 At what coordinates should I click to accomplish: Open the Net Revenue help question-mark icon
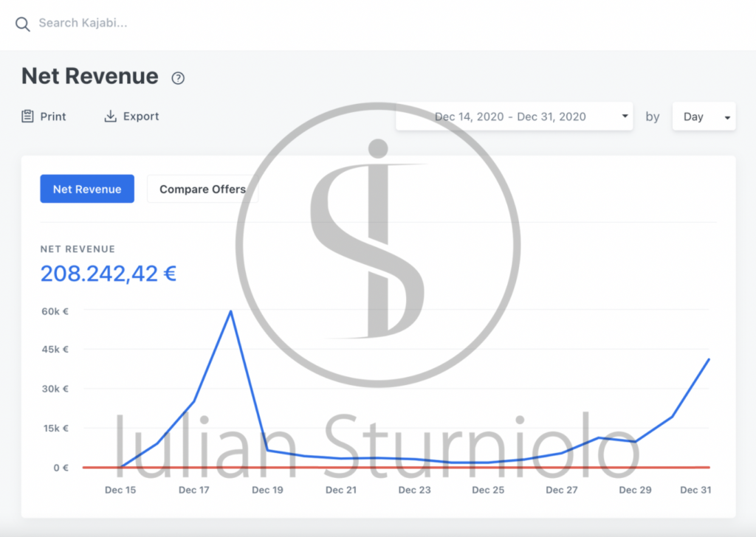(178, 78)
